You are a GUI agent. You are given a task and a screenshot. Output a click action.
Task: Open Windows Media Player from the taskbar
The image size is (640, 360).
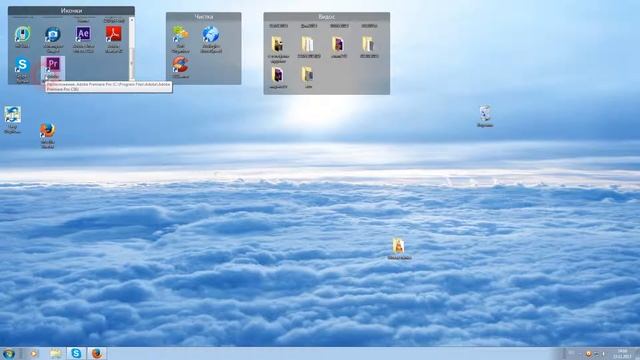34,353
